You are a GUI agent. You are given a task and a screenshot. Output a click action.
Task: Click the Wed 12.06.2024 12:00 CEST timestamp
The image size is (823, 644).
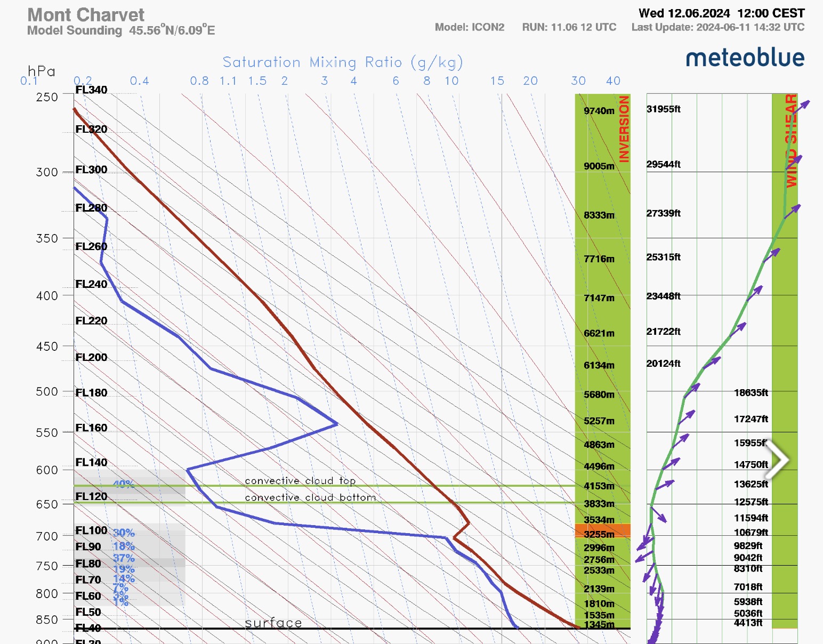coord(721,13)
